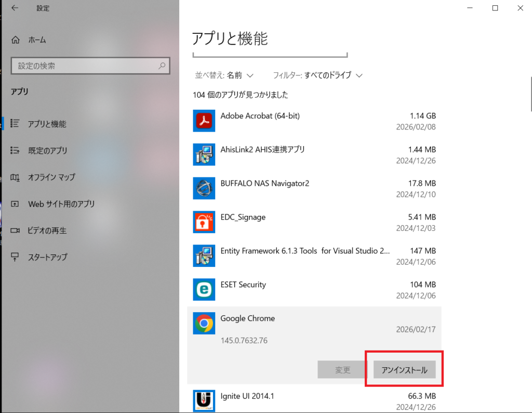This screenshot has height=413, width=532.
Task: Open the オフライン マップ section
Action: 51,177
